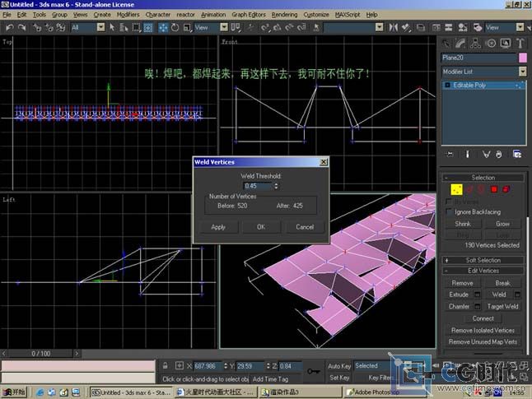
Task: Select Edge sub-object level icon
Action: [x=470, y=189]
